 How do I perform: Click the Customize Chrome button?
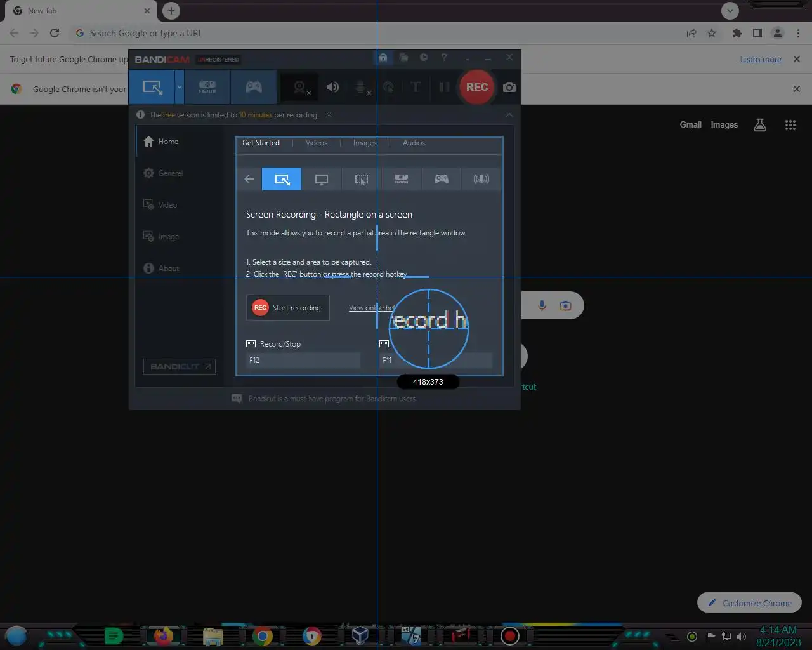749,603
